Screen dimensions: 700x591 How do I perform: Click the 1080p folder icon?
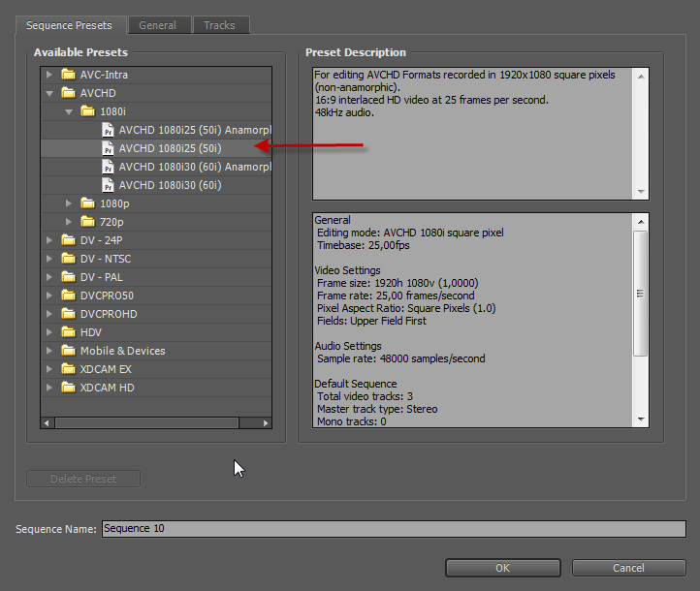point(88,203)
